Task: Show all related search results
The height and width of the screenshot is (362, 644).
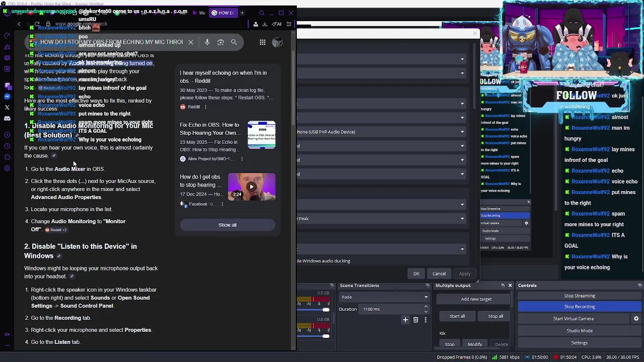Action: (x=227, y=225)
